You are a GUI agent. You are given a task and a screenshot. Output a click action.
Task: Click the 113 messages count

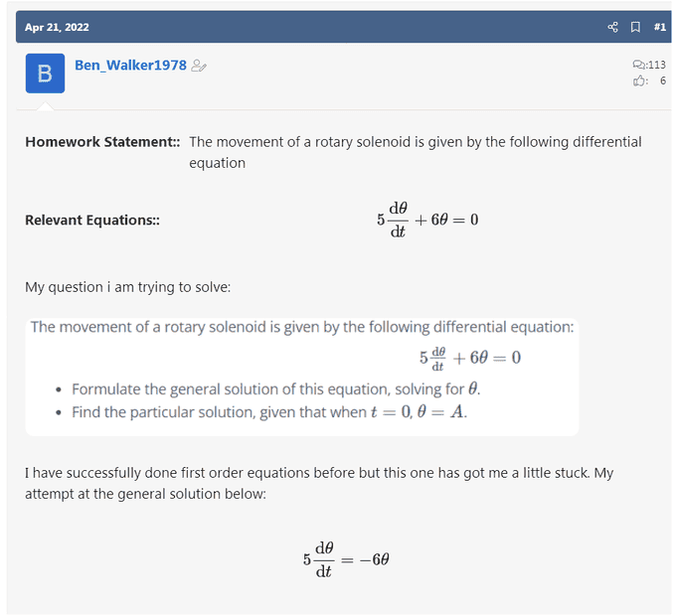[656, 66]
